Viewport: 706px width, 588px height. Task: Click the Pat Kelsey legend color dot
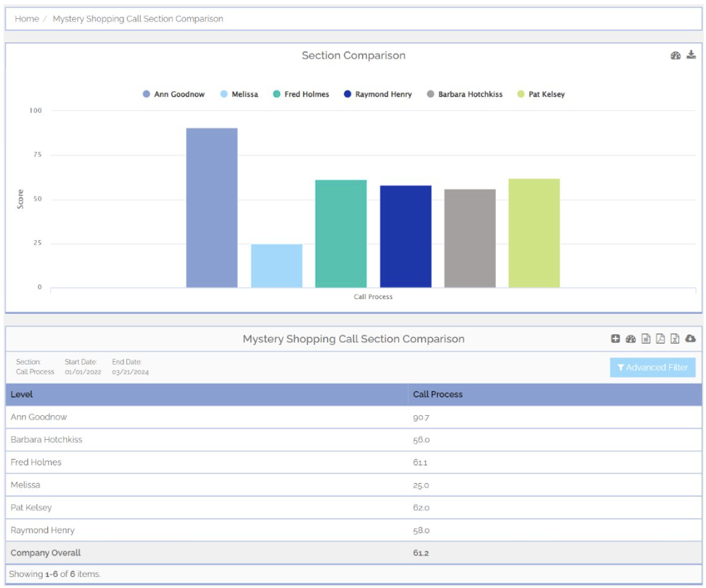coord(521,94)
